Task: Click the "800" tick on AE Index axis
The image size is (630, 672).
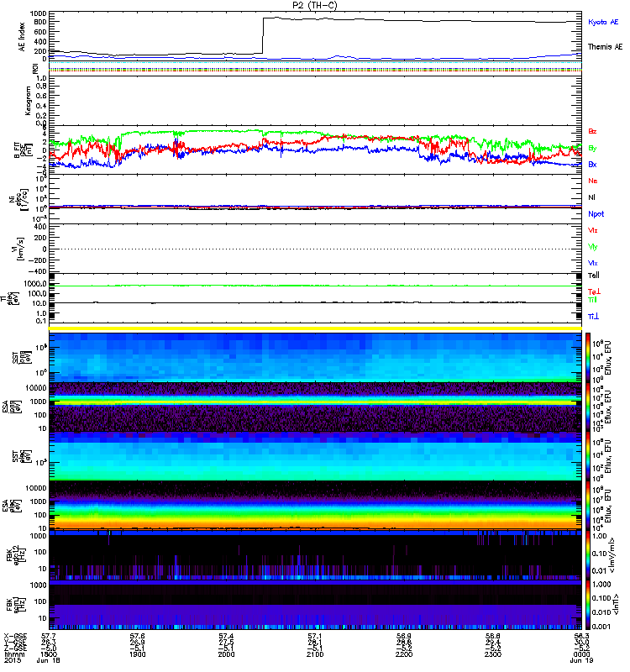Action: 39,22
